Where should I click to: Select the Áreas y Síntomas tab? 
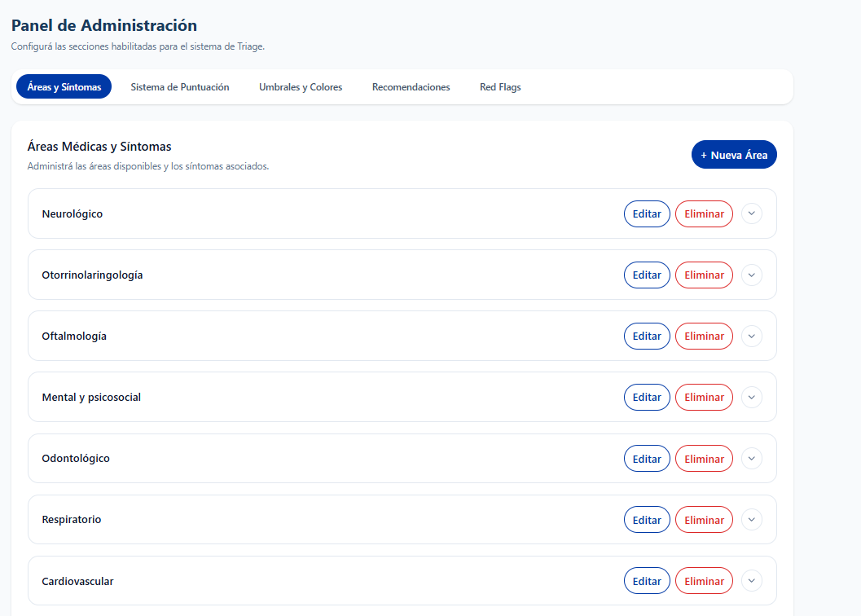click(64, 87)
